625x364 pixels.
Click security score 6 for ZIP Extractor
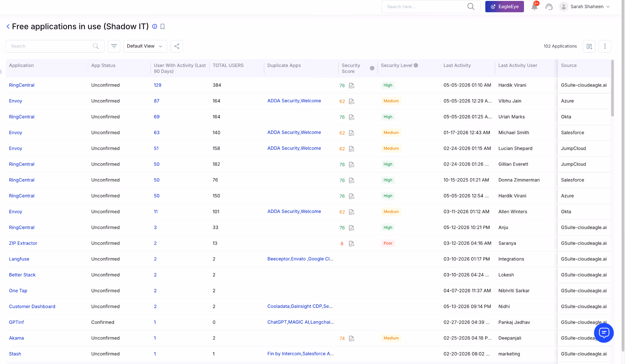pos(342,243)
